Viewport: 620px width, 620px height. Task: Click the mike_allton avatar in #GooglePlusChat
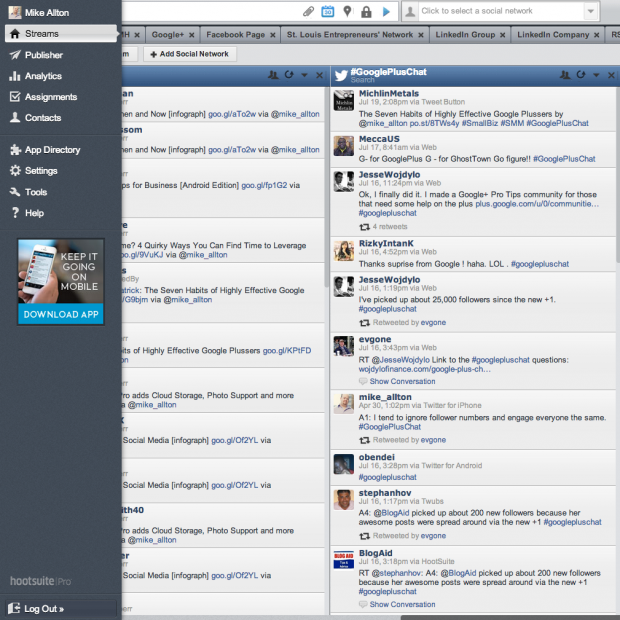click(x=344, y=404)
